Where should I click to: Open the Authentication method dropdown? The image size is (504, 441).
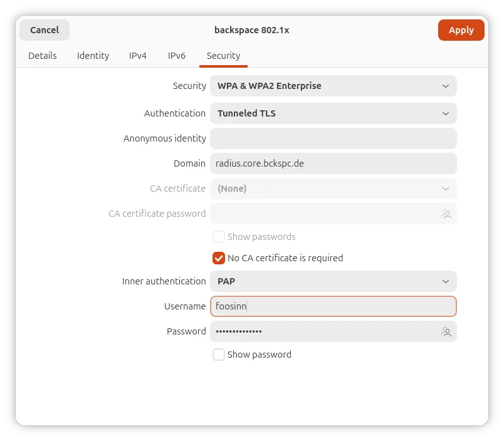point(333,113)
